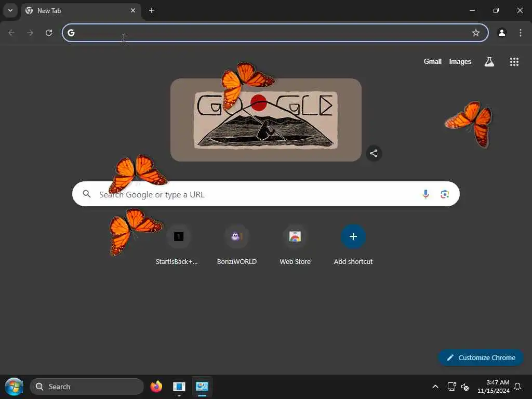Open the Google apps grid
This screenshot has width=532, height=399.
tap(514, 62)
